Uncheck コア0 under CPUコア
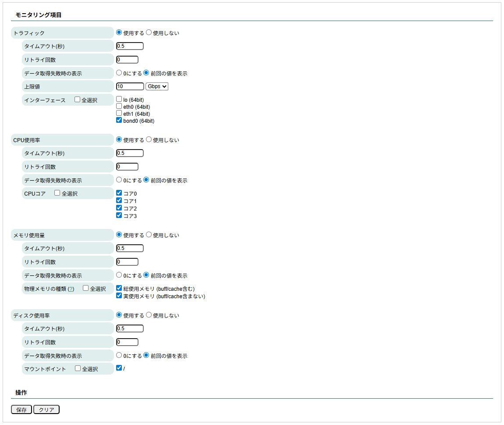The image size is (504, 425). [119, 193]
